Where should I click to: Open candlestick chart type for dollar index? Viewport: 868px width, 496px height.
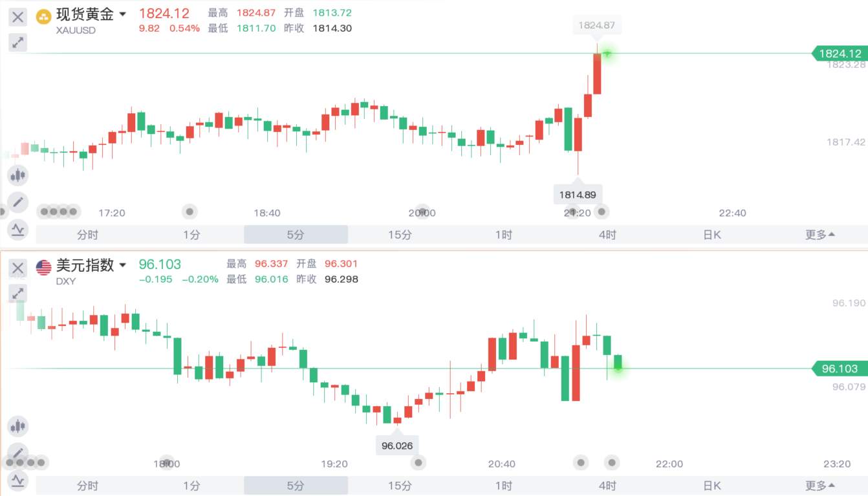[18, 426]
